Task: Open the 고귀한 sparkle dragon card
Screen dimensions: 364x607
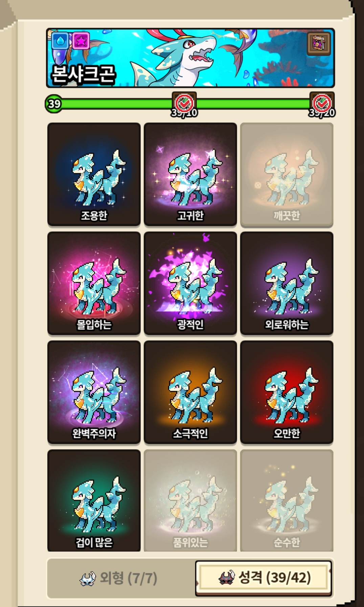Action: click(190, 174)
